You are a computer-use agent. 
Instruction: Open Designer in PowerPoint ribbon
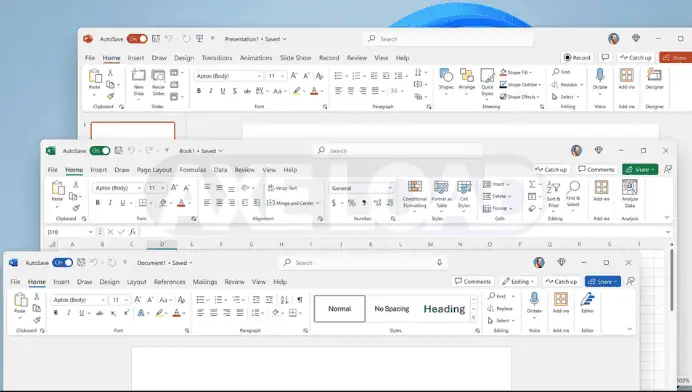pos(654,79)
